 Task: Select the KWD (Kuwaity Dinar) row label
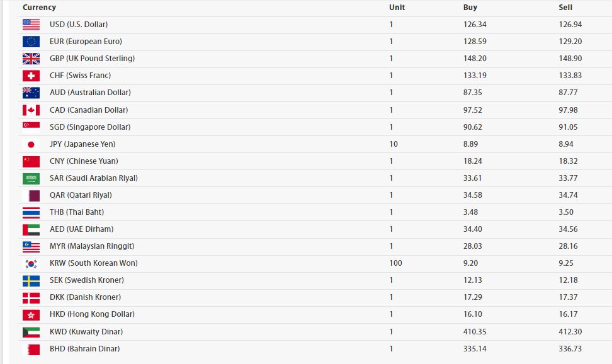(x=86, y=332)
